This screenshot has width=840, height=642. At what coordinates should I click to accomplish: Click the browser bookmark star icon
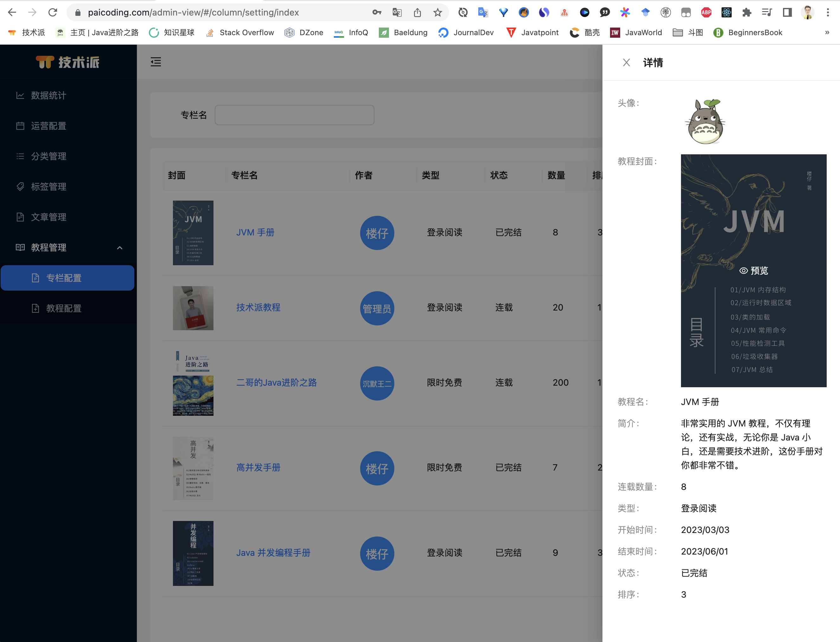tap(437, 13)
